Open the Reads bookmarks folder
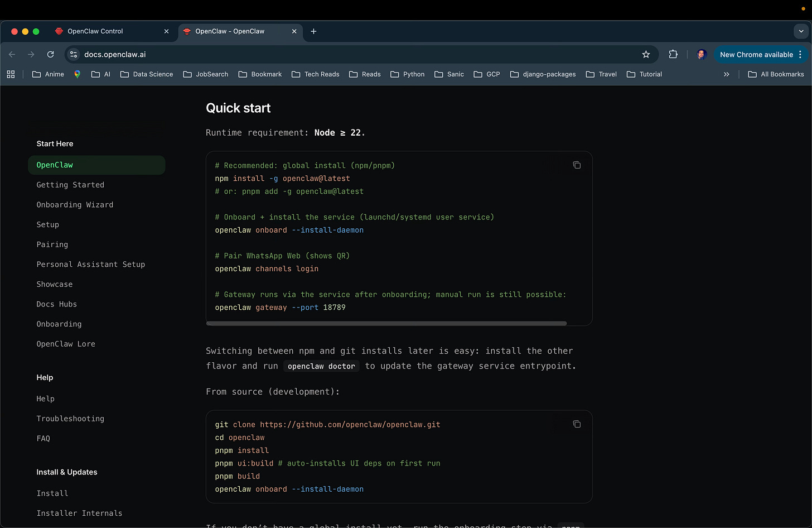The height and width of the screenshot is (528, 812). 365,74
